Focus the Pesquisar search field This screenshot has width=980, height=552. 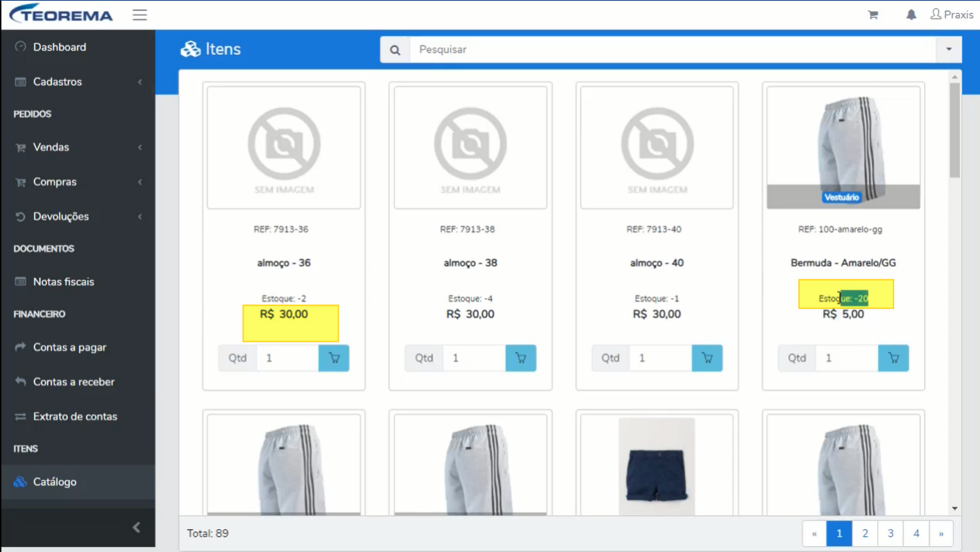(673, 50)
